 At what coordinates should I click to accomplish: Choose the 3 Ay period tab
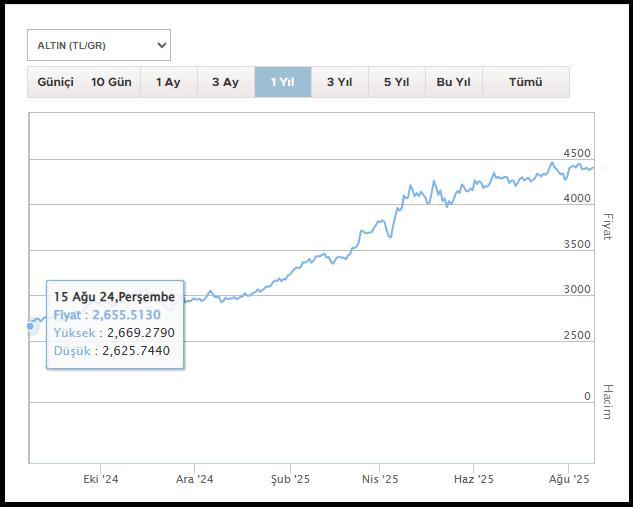pyautogui.click(x=225, y=82)
